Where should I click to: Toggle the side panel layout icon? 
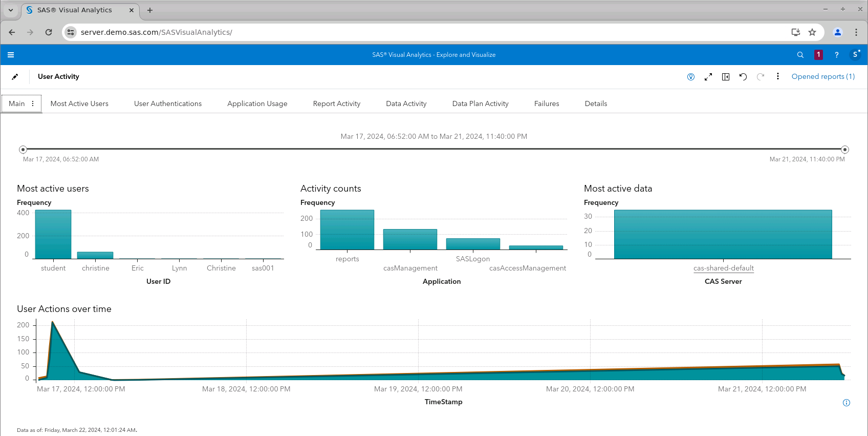(x=726, y=77)
